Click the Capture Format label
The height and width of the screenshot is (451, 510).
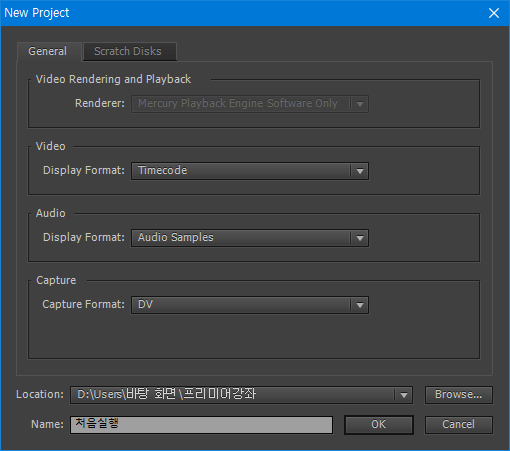[x=83, y=304]
